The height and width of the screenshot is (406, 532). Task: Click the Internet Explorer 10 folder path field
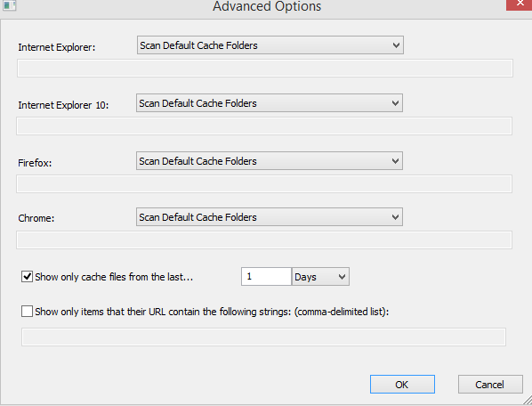pos(264,126)
